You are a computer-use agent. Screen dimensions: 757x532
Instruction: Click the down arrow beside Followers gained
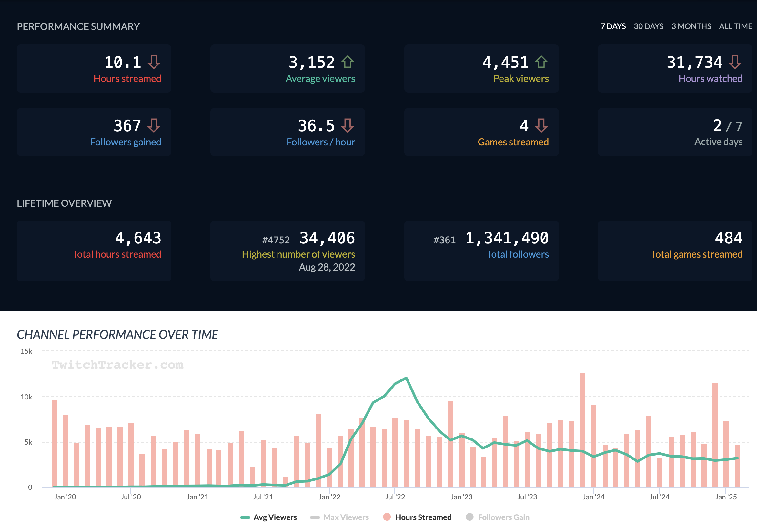point(154,125)
